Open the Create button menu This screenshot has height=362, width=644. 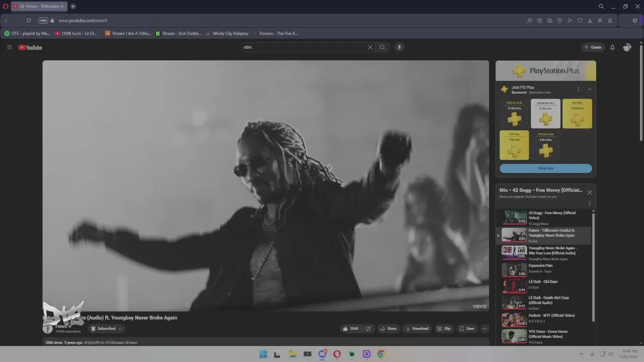(x=593, y=47)
